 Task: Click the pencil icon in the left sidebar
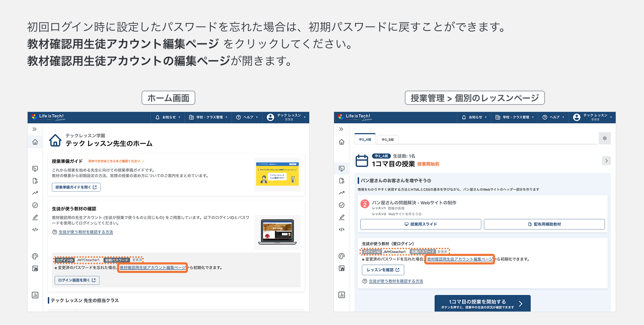point(35,217)
